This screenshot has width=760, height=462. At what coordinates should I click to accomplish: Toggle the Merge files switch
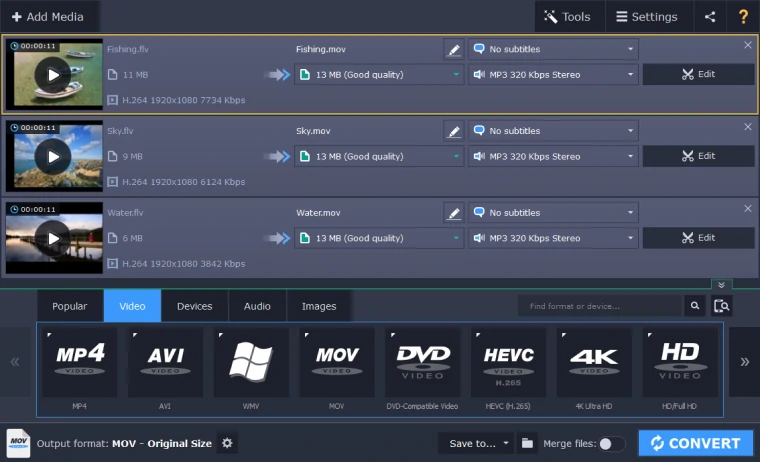pos(611,444)
